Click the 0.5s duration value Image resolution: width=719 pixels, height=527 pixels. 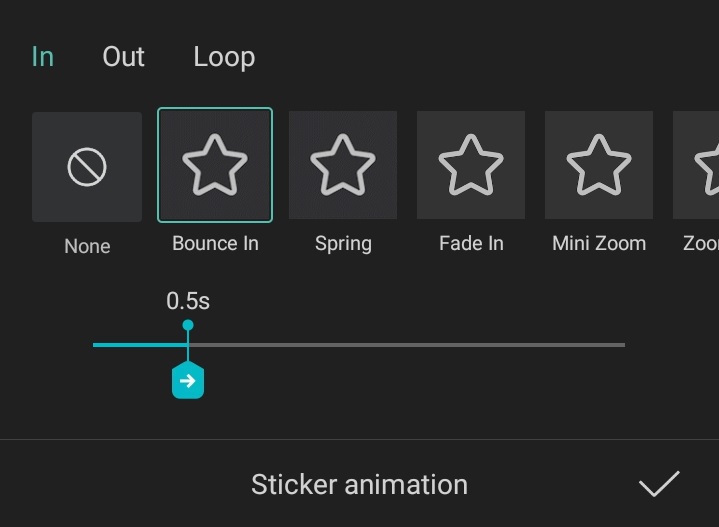(188, 301)
